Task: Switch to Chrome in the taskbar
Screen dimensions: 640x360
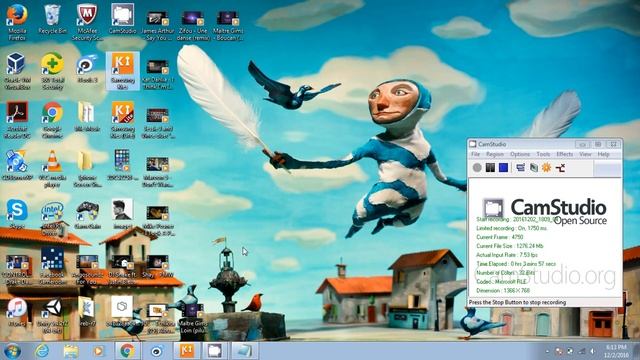Action: point(127,351)
